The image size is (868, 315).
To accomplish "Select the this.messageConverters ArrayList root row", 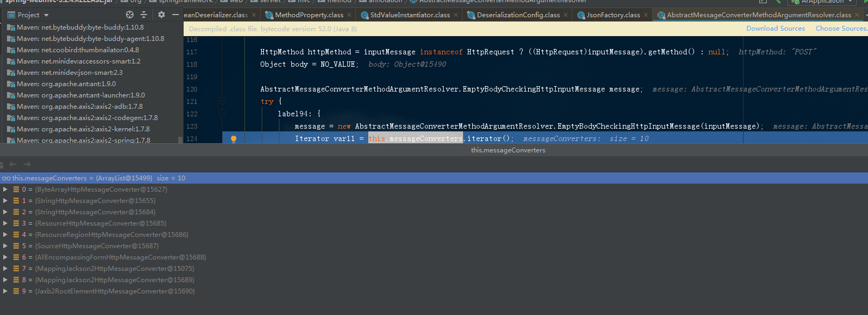I will 434,178.
